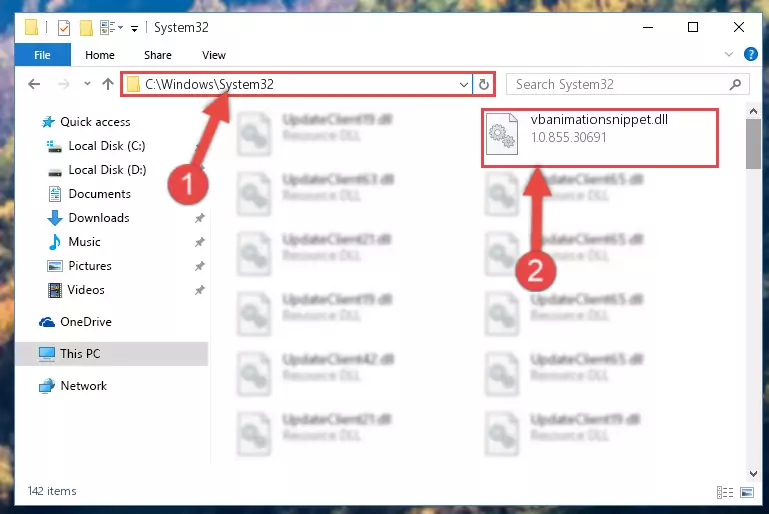Click the vbanimationsnippet.dll gear file icon
Image resolution: width=769 pixels, height=514 pixels.
(502, 134)
